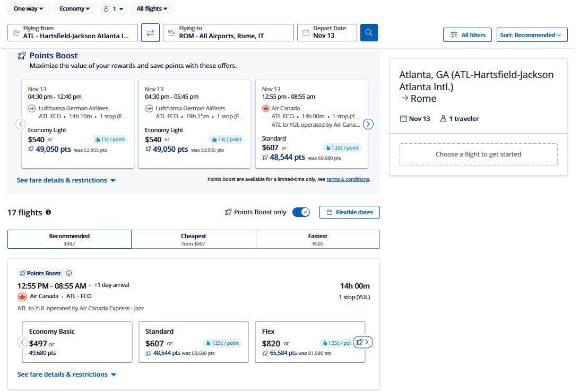Edit the Flying to ROM field

click(x=228, y=32)
